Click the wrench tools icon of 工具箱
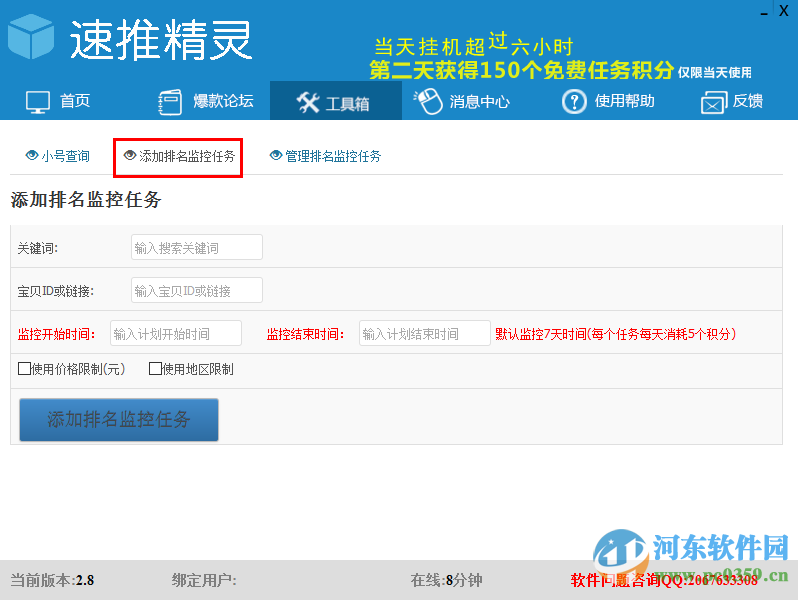This screenshot has width=798, height=600. [x=307, y=102]
